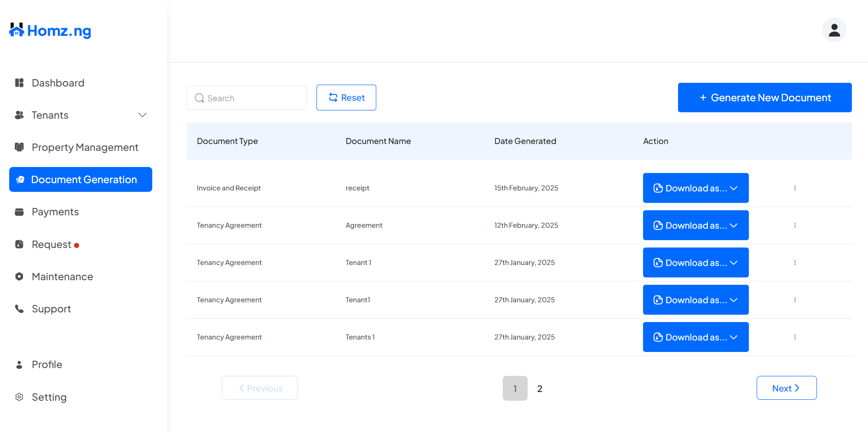Image resolution: width=868 pixels, height=432 pixels.
Task: Expand the Tenants submenu chevron
Action: tap(143, 115)
